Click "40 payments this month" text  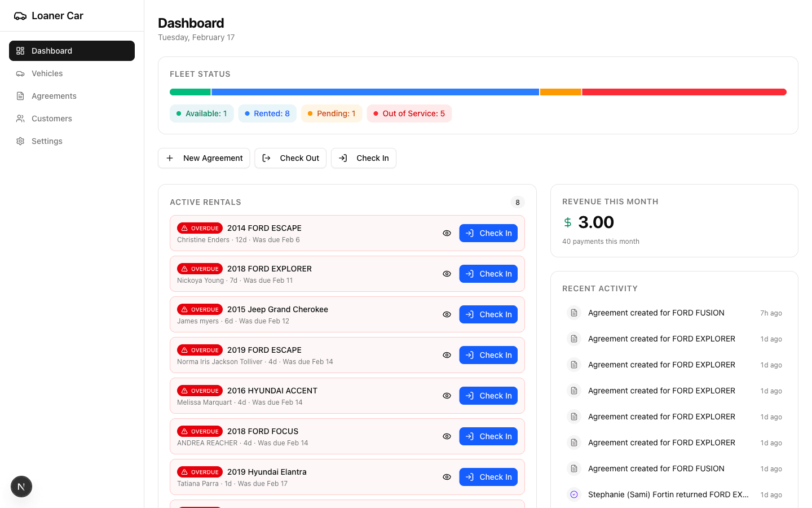coord(601,242)
